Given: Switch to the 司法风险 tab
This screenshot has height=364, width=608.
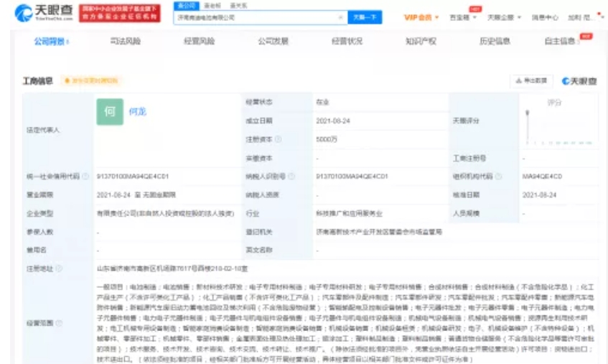Looking at the screenshot, I should [x=125, y=42].
